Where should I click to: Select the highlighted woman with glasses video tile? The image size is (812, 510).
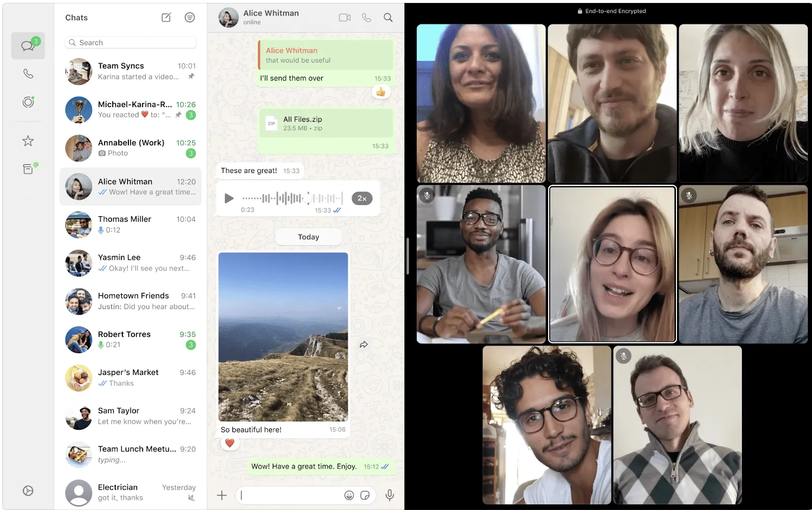click(613, 264)
